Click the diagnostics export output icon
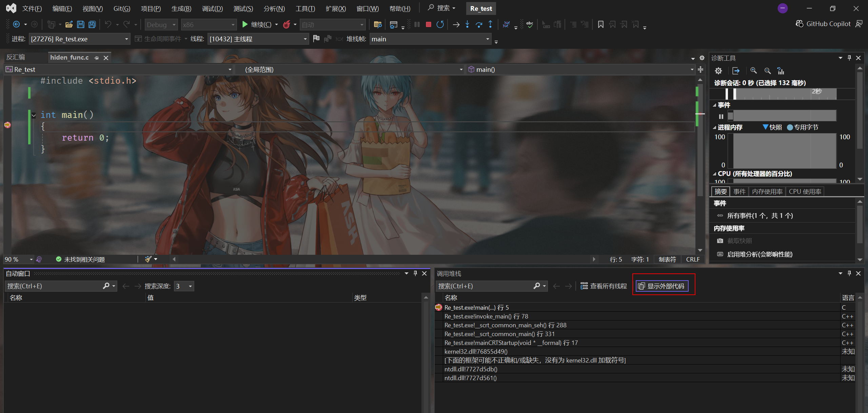868x413 pixels. tap(736, 71)
